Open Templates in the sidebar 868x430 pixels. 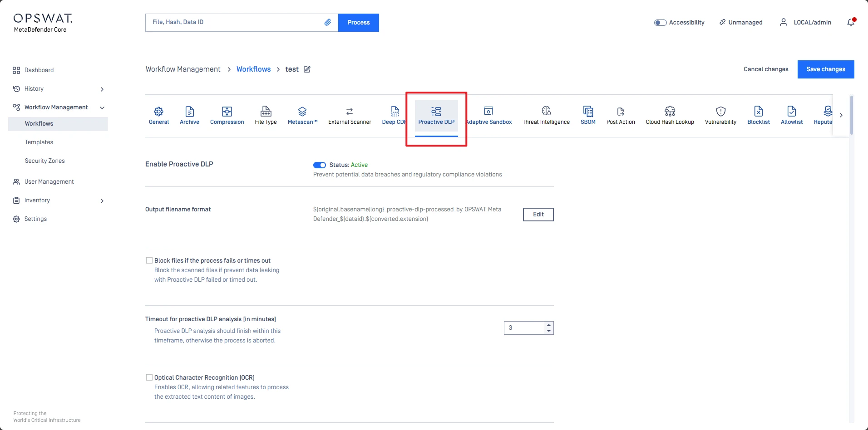(x=39, y=142)
